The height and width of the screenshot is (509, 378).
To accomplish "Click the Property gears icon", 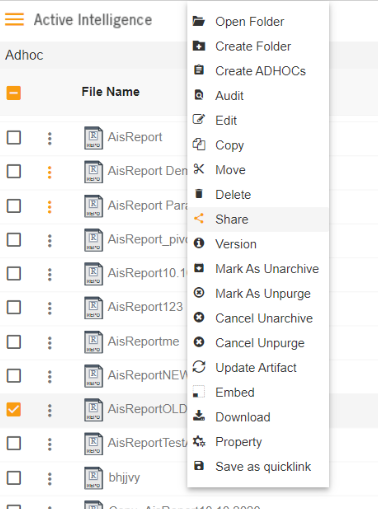I will tap(199, 441).
